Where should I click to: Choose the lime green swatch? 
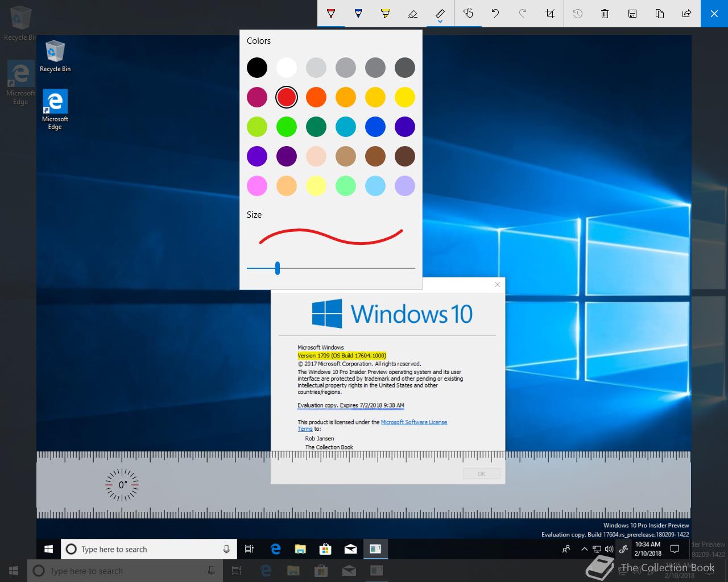[x=257, y=127]
